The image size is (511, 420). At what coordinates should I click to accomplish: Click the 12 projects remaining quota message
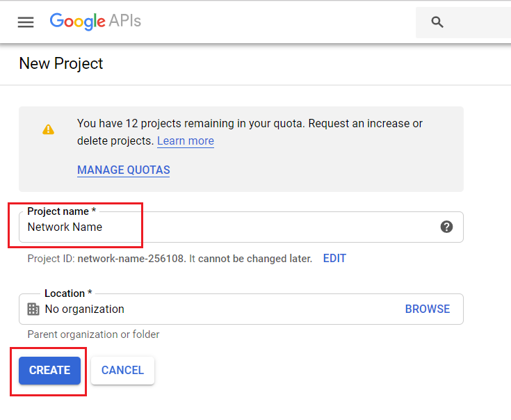[x=250, y=132]
